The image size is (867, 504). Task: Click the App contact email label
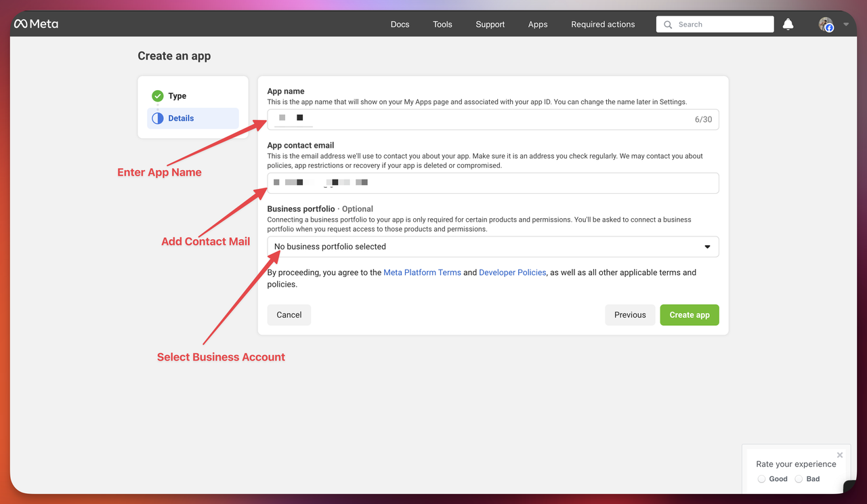[x=301, y=146]
